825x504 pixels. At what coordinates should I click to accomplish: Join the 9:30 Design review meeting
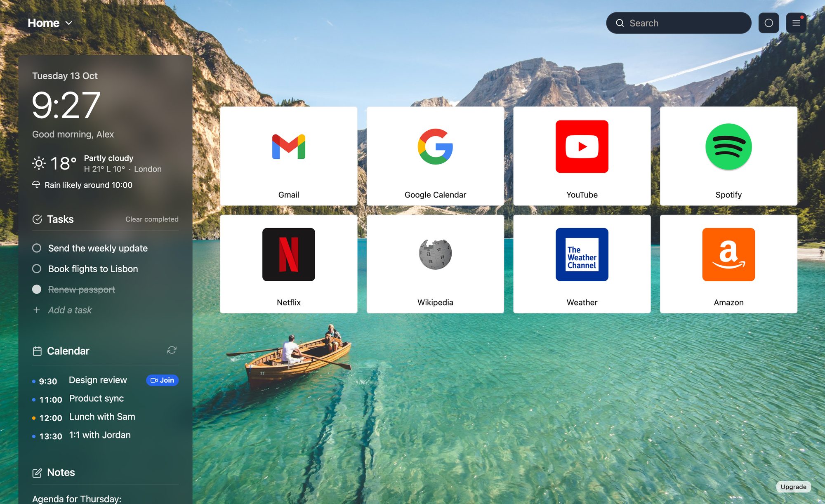click(162, 380)
